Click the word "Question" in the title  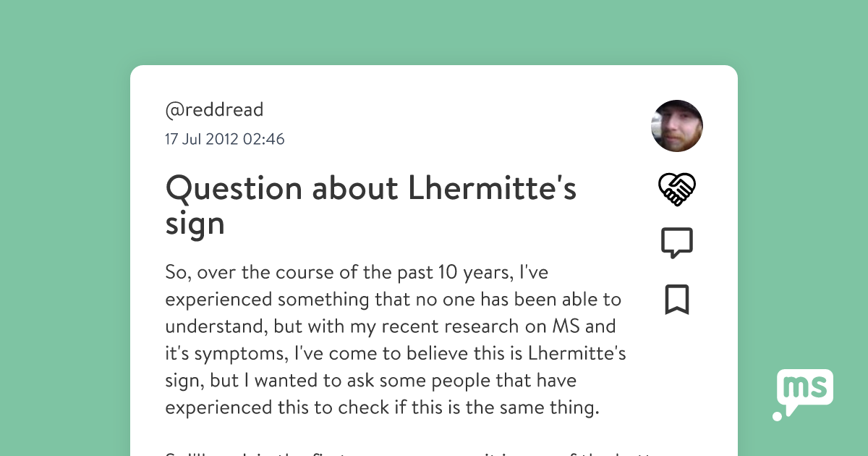pyautogui.click(x=233, y=190)
